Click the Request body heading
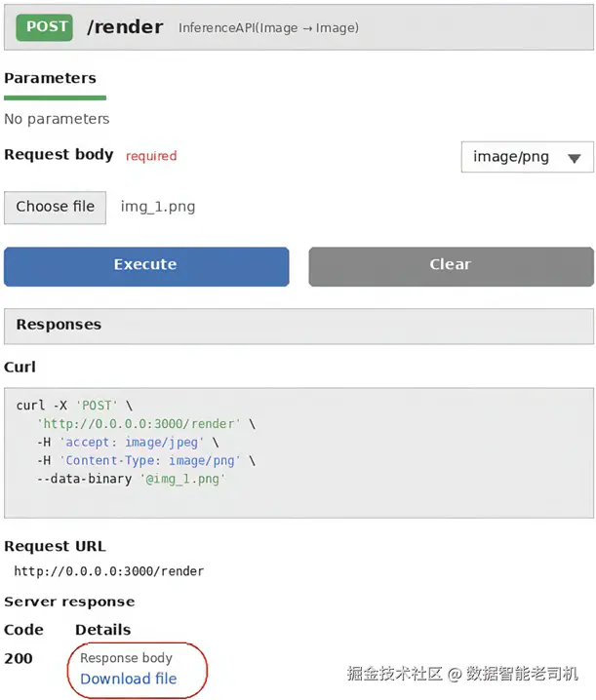This screenshot has width=596, height=700. [x=59, y=155]
